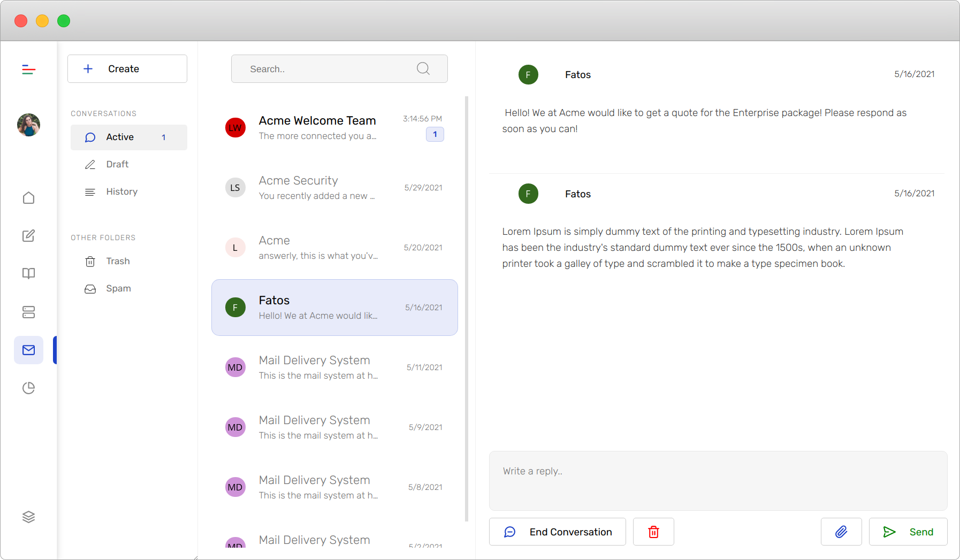
Task: Click the red trash delete icon
Action: tap(653, 532)
